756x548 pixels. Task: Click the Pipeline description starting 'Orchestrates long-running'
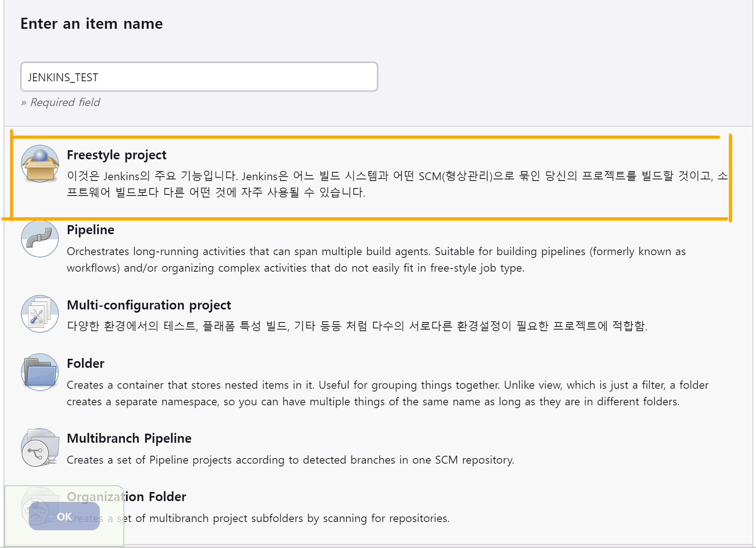coord(376,259)
